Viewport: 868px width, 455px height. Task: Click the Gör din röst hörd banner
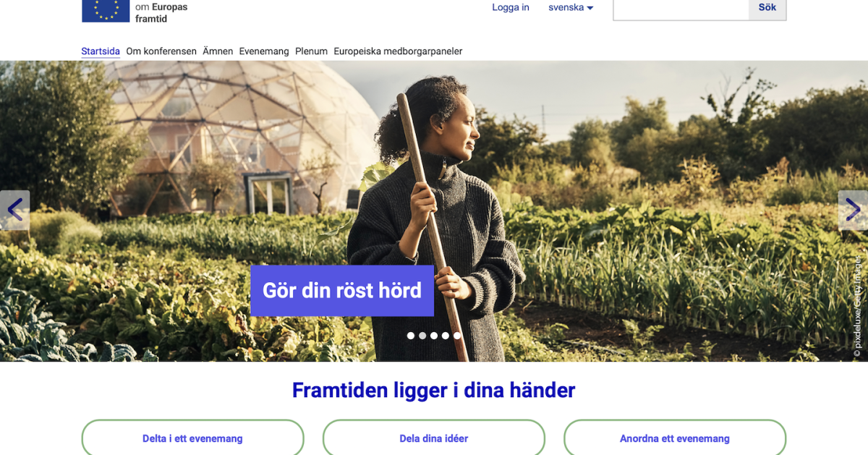[342, 291]
